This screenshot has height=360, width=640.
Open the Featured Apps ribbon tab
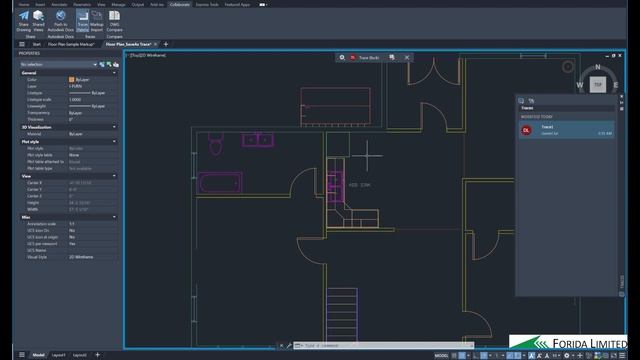click(237, 4)
